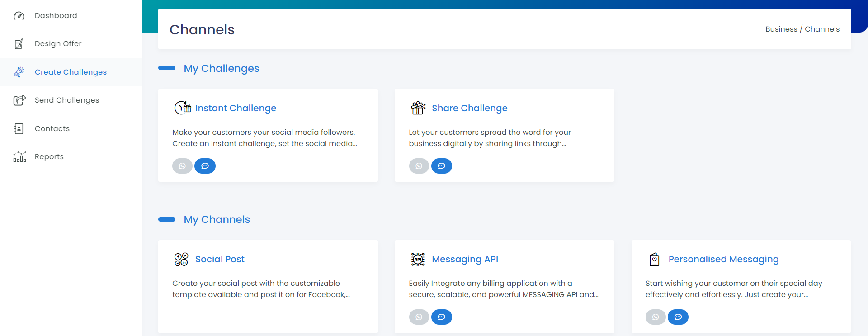Click the My Challenges section heading
This screenshot has width=868, height=336.
pyautogui.click(x=222, y=68)
